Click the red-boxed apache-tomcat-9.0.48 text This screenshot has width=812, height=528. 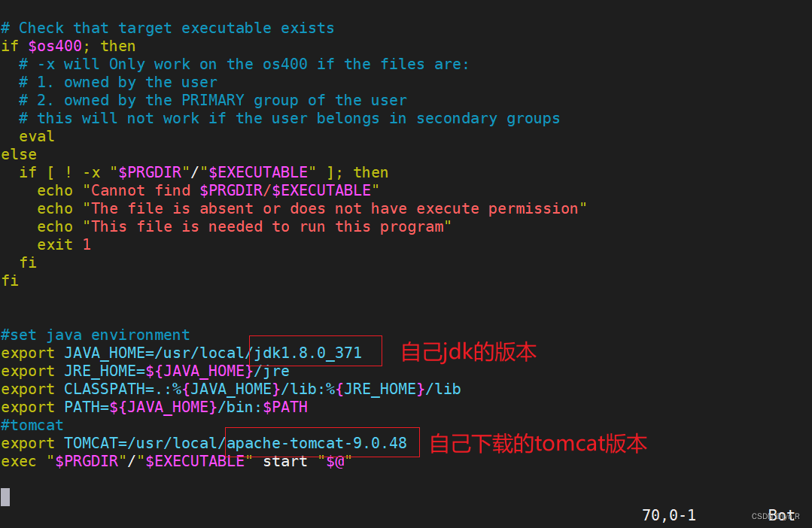tap(318, 443)
